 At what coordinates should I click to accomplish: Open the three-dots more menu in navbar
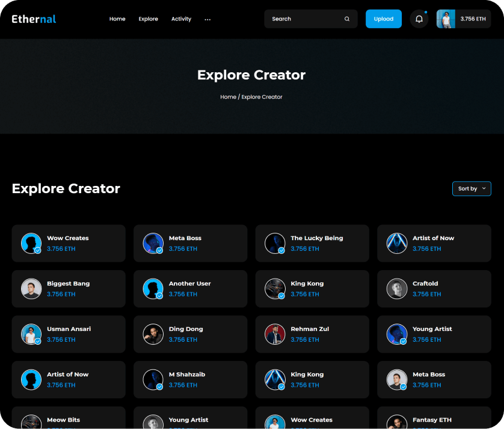pos(207,19)
